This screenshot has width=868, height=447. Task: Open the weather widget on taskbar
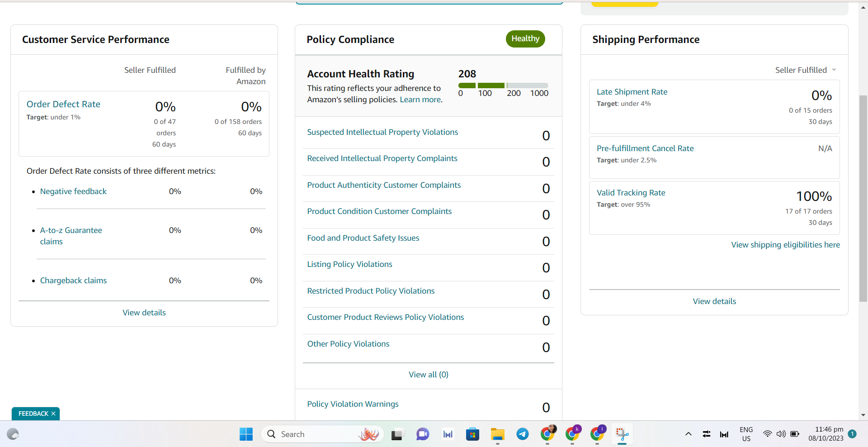coord(13,434)
